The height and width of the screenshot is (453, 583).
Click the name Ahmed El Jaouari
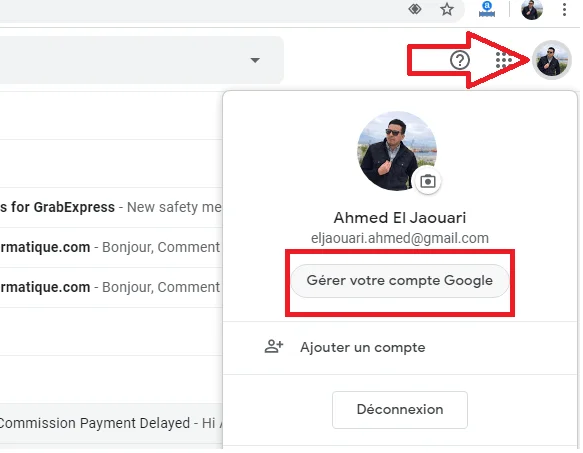coord(400,218)
